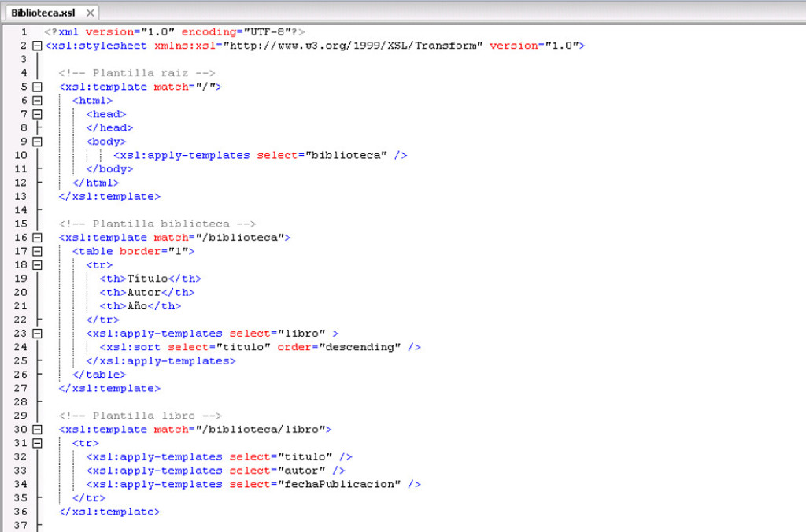806x532 pixels.
Task: Collapse the root template fold on line 5
Action: coord(37,87)
